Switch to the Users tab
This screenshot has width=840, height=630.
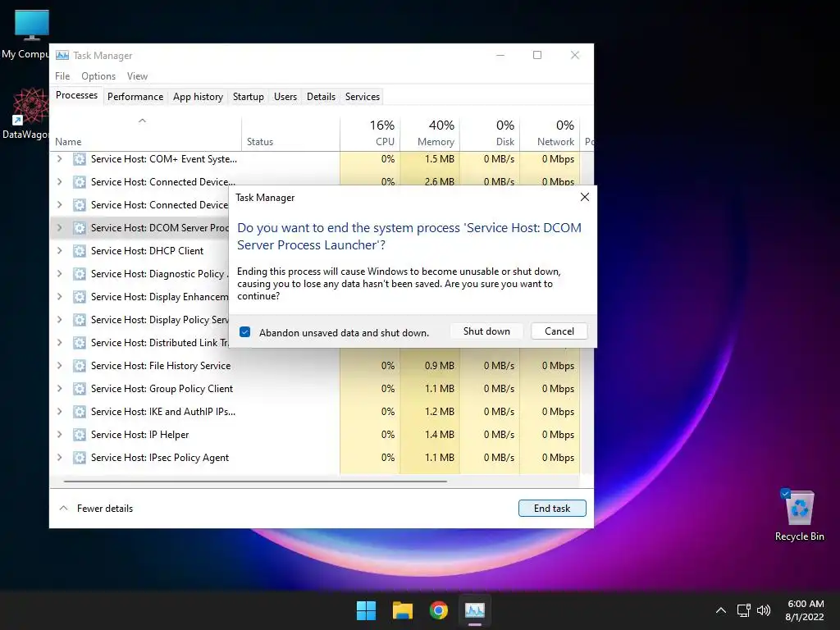pyautogui.click(x=285, y=97)
